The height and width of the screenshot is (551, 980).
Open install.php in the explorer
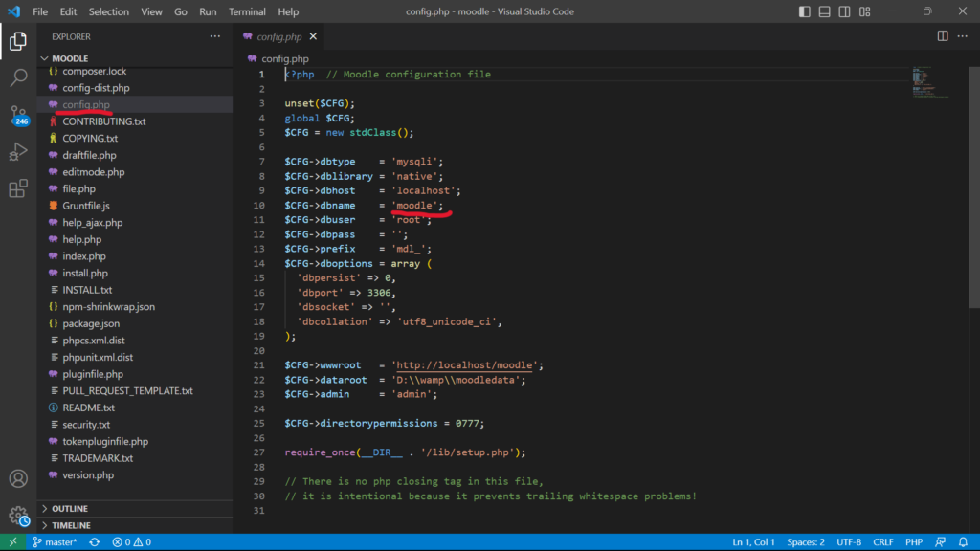pyautogui.click(x=84, y=273)
